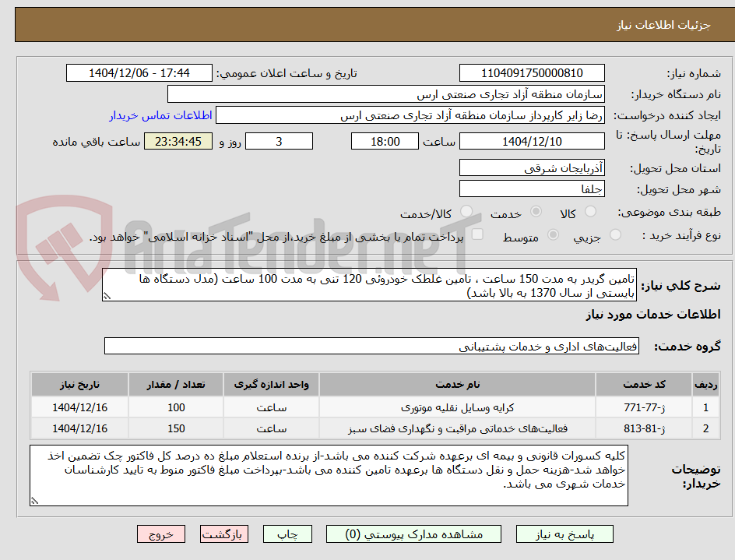The image size is (735, 560).
Task: Click service code ژ-81-813 cell
Action: (x=644, y=428)
